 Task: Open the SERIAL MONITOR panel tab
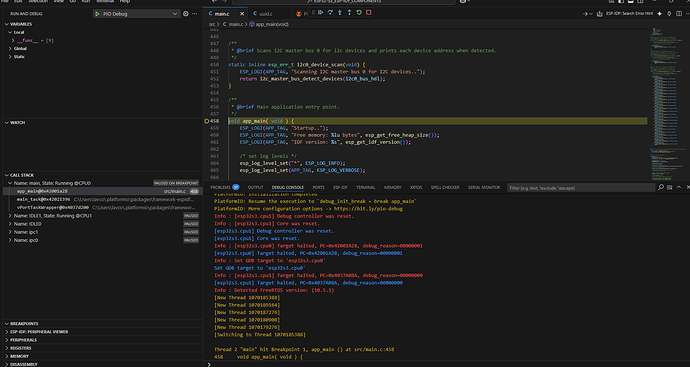point(484,187)
